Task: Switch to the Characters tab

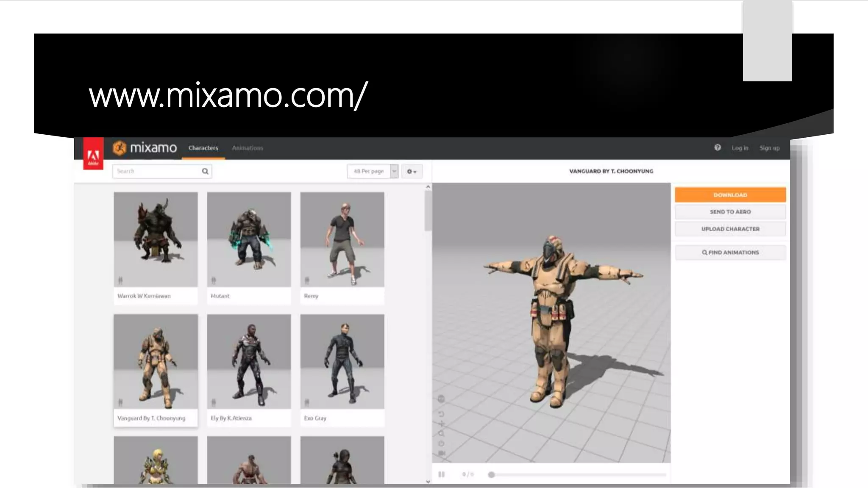Action: point(203,148)
